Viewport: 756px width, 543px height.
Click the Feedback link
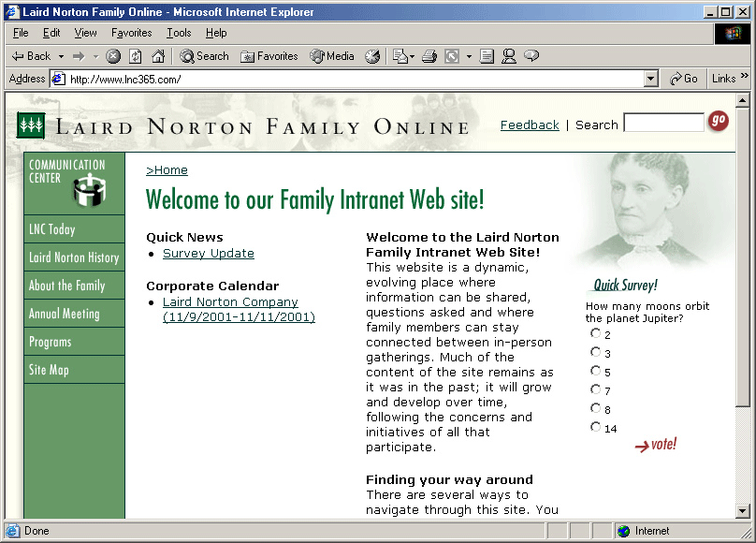tap(530, 125)
